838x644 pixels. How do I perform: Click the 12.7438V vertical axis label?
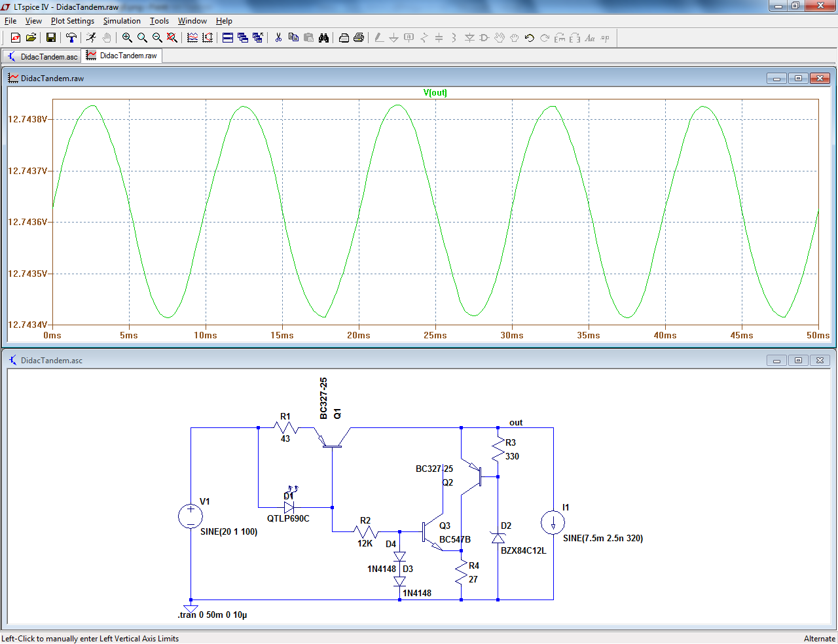(27, 119)
